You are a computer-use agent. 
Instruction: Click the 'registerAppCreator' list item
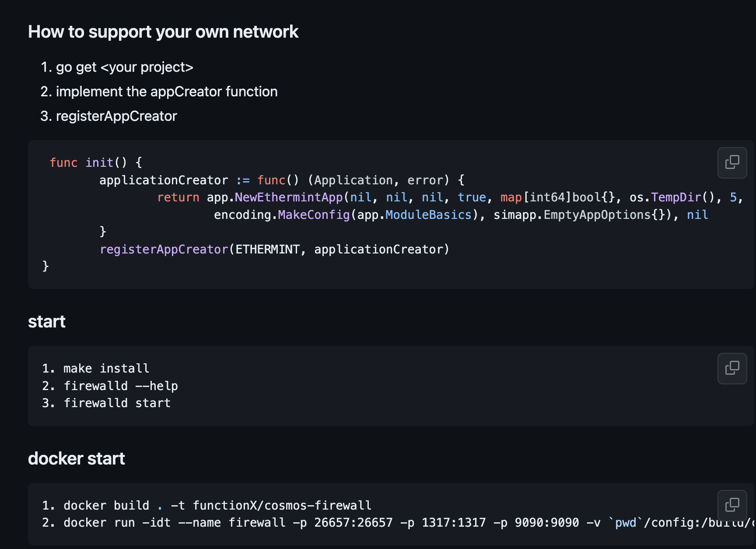coord(116,116)
